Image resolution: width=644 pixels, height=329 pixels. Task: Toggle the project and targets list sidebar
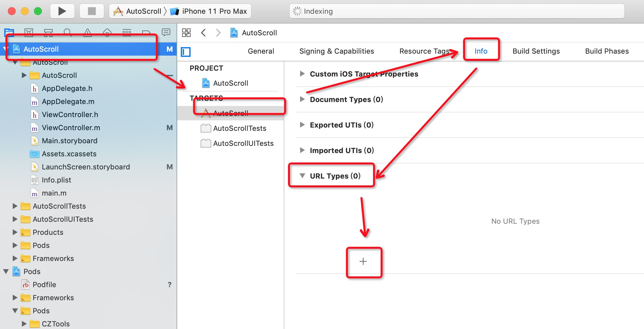tap(186, 52)
